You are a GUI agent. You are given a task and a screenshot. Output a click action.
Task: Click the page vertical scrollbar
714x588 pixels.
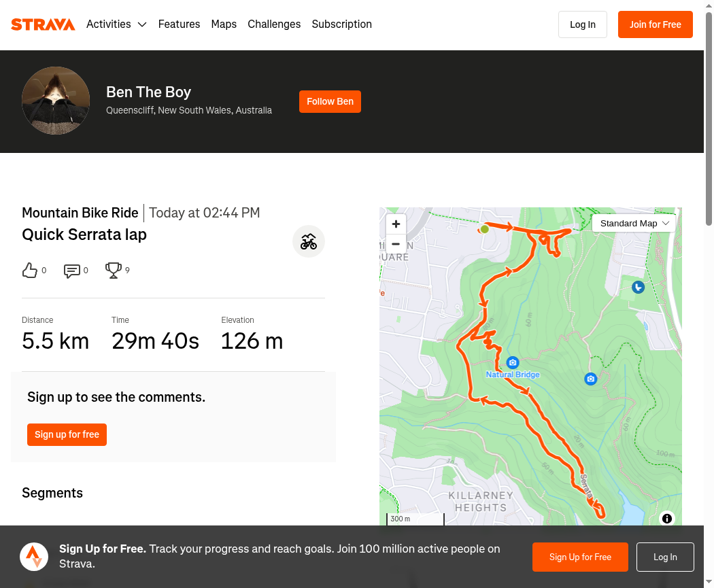point(709,119)
